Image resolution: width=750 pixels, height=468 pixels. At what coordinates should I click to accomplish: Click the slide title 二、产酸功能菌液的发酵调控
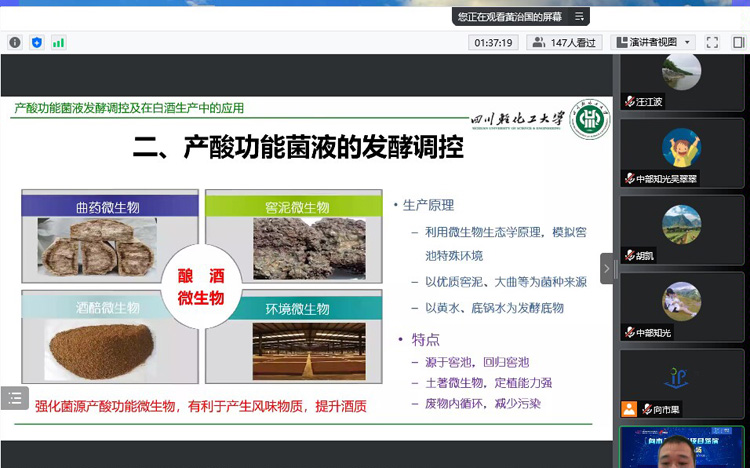pos(298,147)
